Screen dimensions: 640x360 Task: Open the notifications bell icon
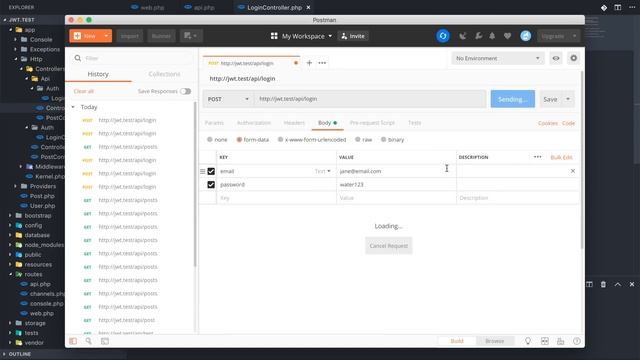[x=492, y=36]
